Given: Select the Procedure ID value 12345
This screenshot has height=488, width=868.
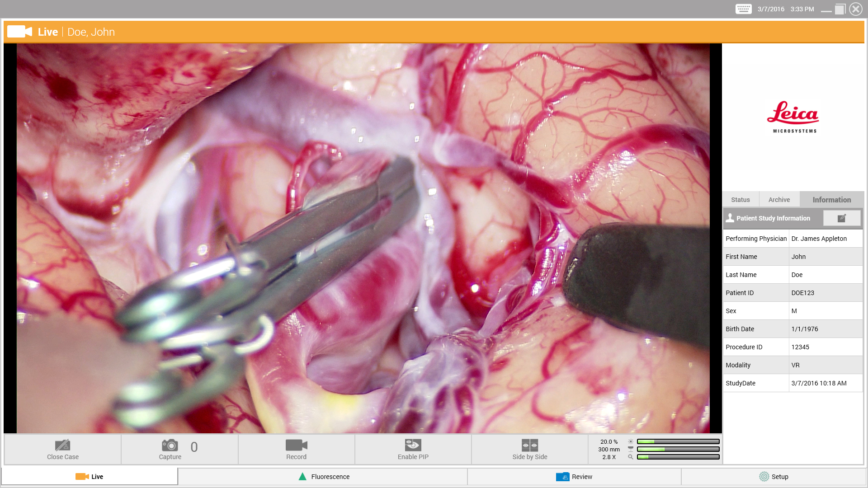Looking at the screenshot, I should pyautogui.click(x=800, y=347).
